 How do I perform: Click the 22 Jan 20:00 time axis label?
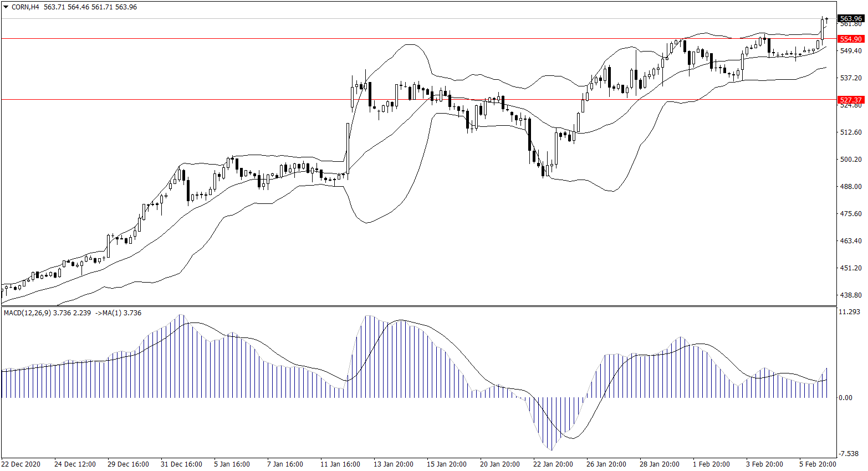coord(553,464)
